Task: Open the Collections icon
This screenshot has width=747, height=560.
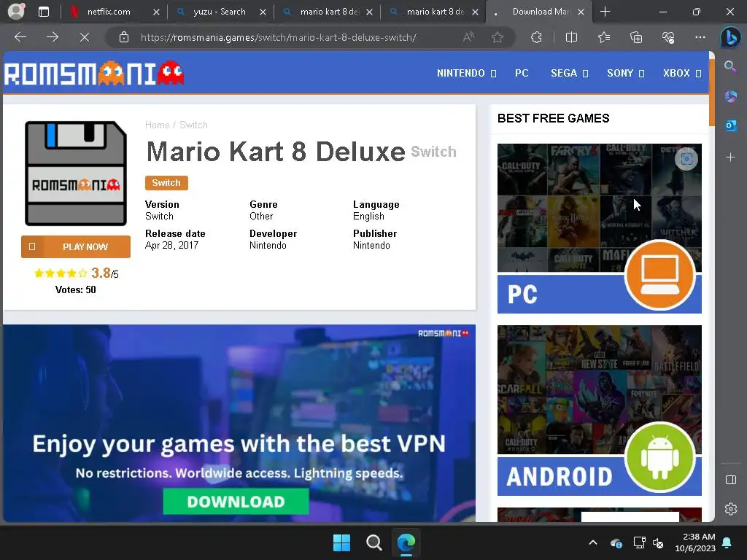Action: [x=636, y=37]
